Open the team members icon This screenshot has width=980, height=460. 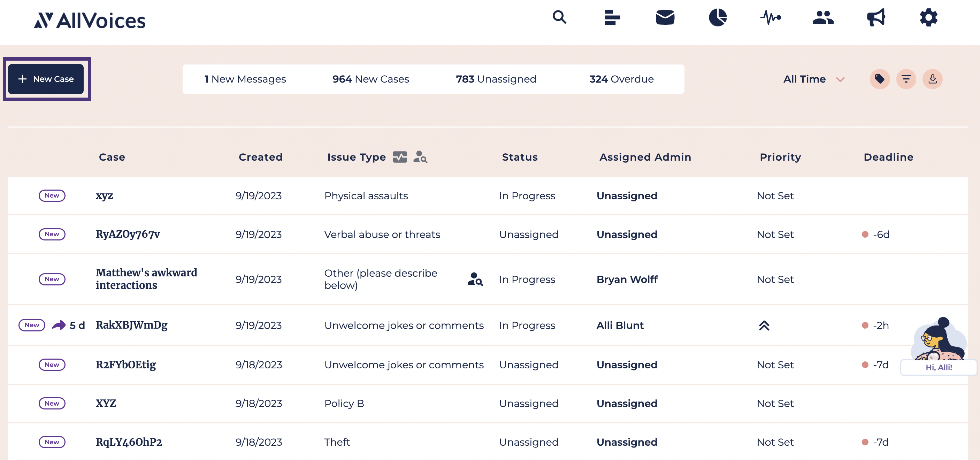click(x=822, y=17)
